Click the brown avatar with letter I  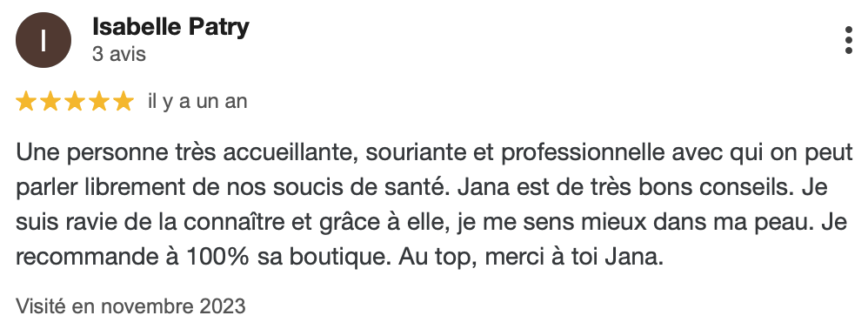pyautogui.click(x=43, y=40)
